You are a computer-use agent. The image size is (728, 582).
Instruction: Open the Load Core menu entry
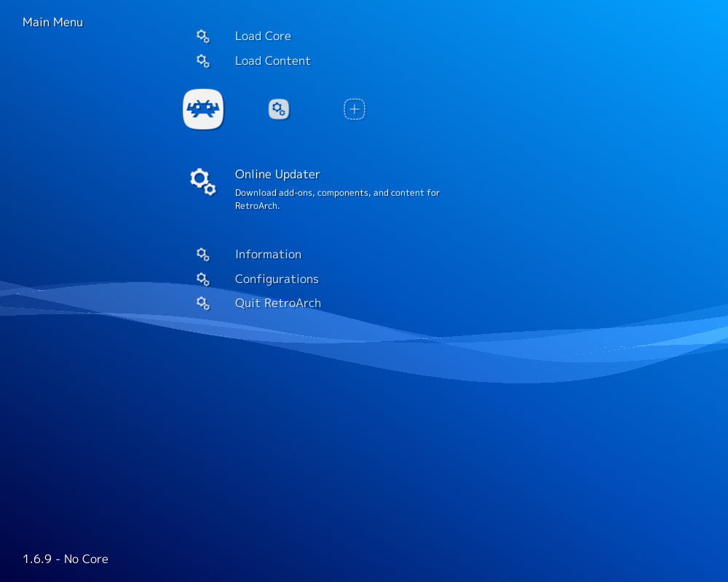(x=263, y=36)
